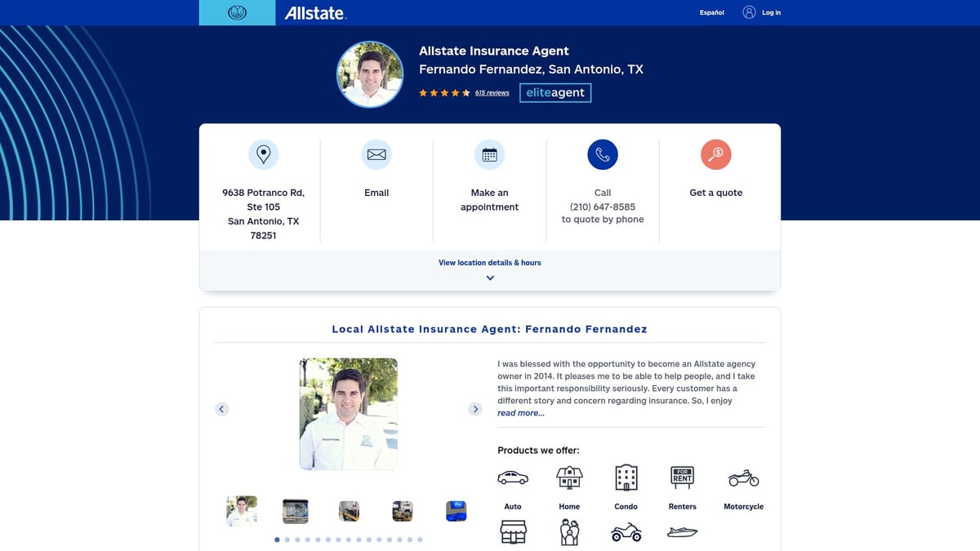This screenshot has width=980, height=551.
Task: Click the Email envelope icon
Action: coord(376,153)
